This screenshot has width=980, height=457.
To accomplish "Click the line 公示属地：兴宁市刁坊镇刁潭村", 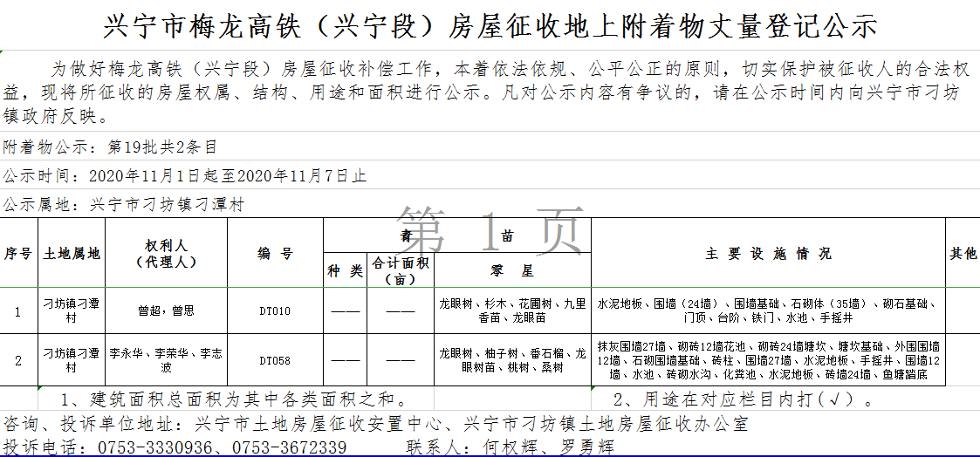I will [124, 205].
